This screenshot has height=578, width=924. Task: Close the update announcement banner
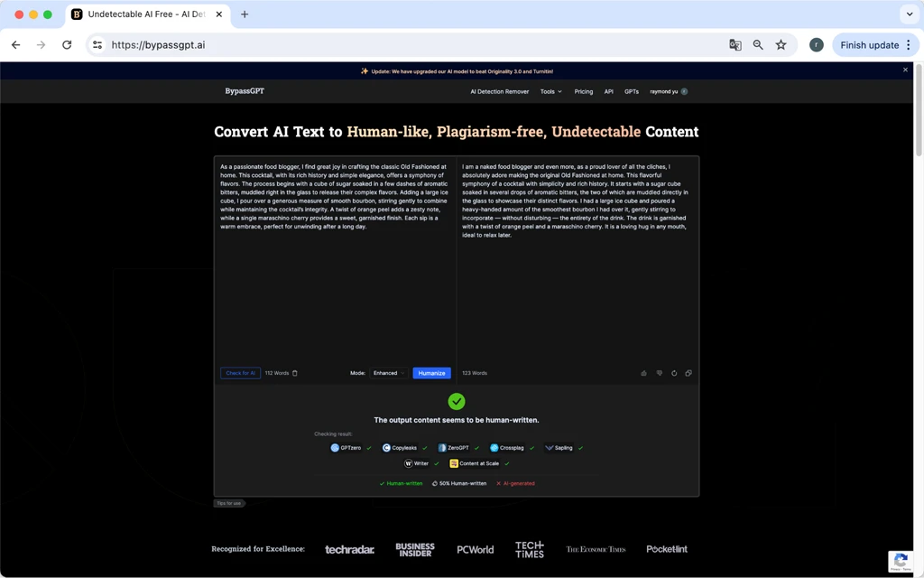906,70
